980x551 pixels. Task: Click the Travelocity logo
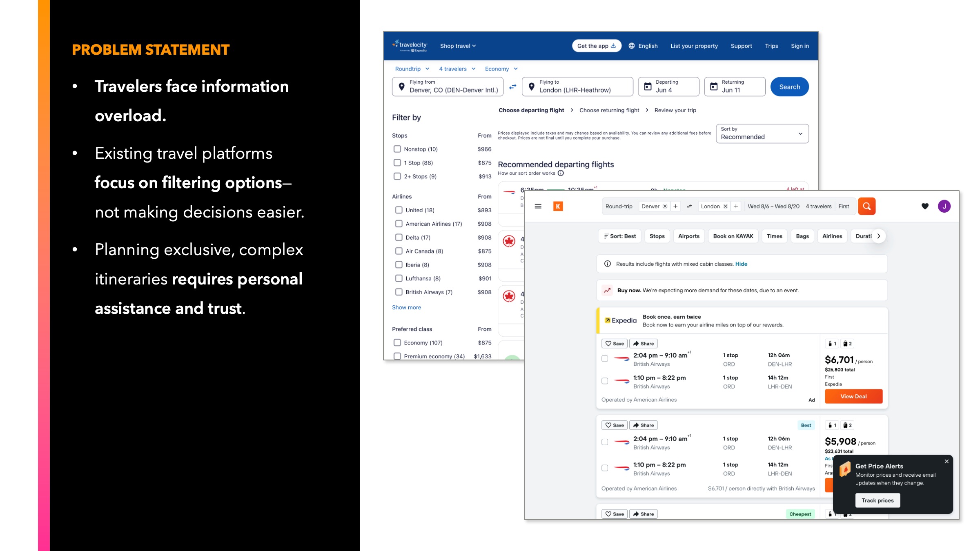tap(410, 46)
